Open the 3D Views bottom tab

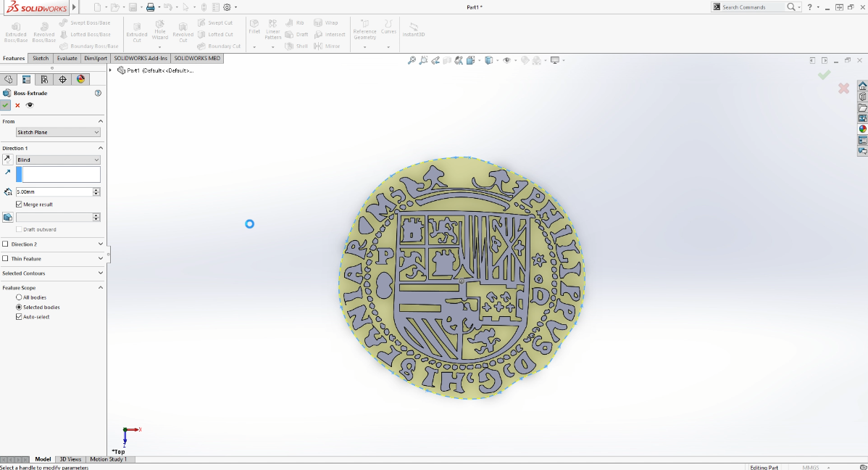(x=70, y=459)
